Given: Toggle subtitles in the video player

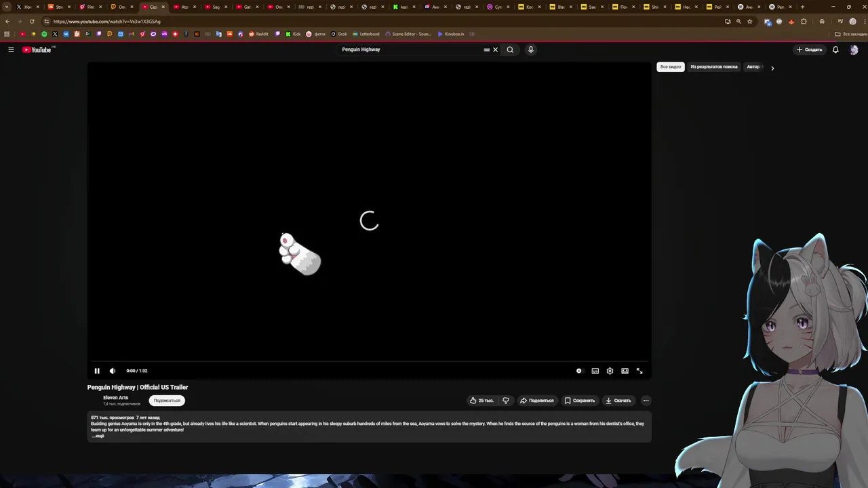Looking at the screenshot, I should 595,371.
